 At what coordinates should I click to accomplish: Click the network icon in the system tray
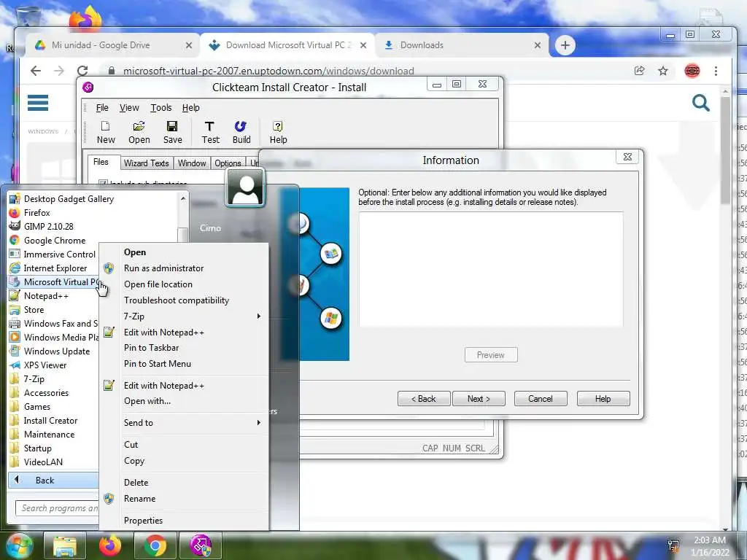point(673,545)
